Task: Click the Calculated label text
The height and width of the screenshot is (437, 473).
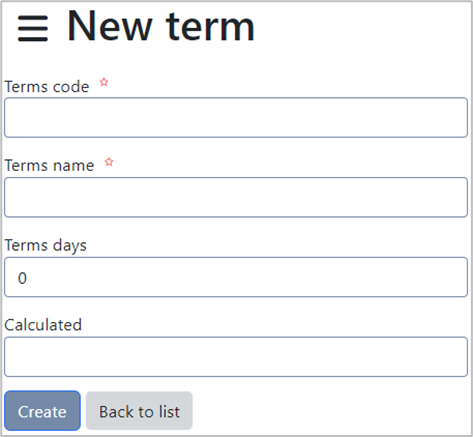Action: [x=43, y=325]
